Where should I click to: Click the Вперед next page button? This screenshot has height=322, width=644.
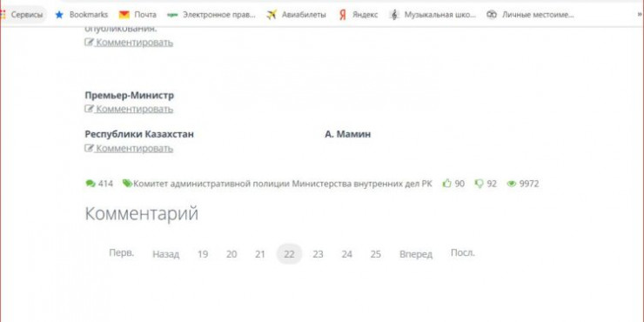[416, 254]
